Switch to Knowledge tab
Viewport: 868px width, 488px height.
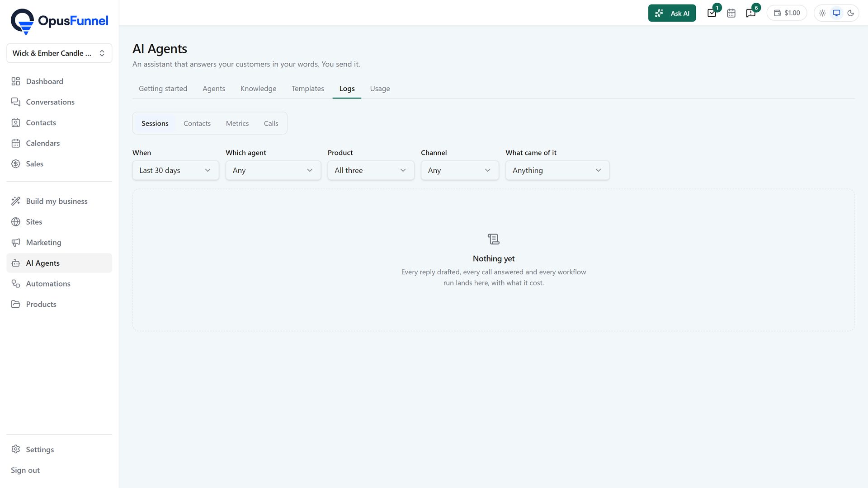tap(258, 89)
